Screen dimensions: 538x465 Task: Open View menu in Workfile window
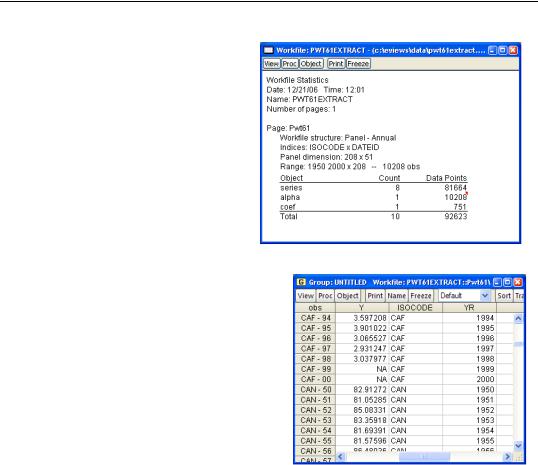[271, 64]
